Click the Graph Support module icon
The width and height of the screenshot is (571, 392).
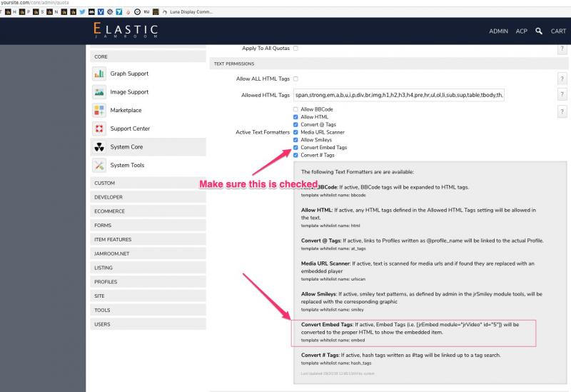coord(99,74)
